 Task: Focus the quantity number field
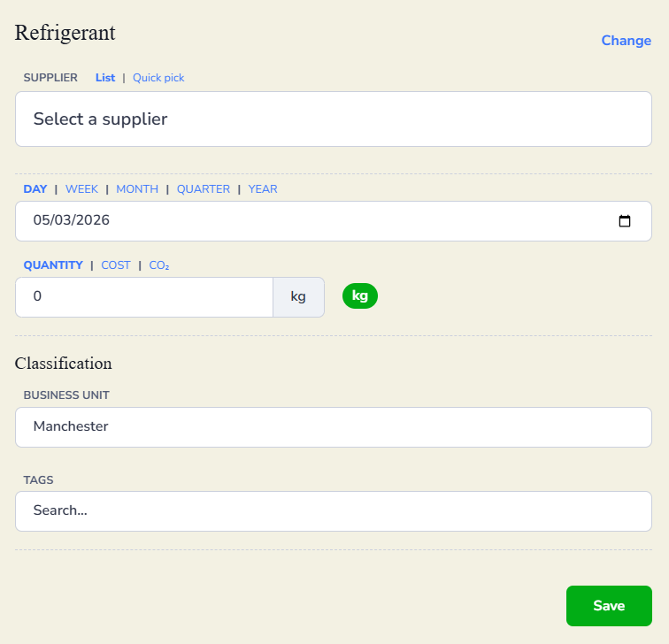pyautogui.click(x=144, y=297)
